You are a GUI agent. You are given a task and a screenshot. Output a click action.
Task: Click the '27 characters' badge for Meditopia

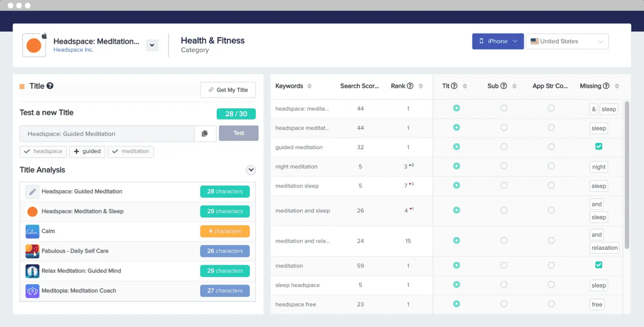pos(225,290)
